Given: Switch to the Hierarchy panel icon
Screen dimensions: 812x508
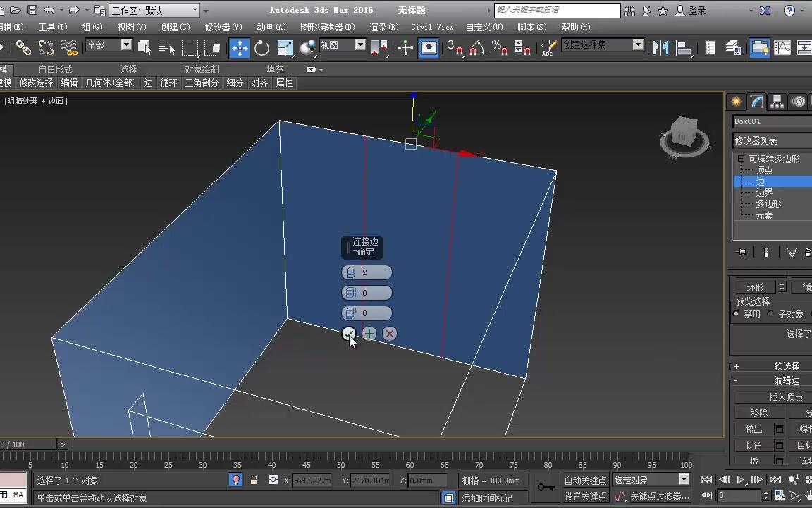Looking at the screenshot, I should coord(776,102).
